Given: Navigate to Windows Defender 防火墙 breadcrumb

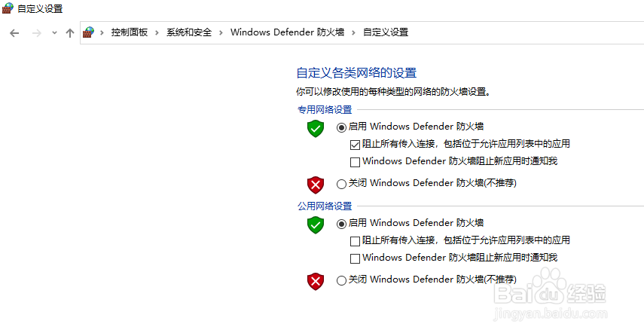Looking at the screenshot, I should tap(287, 32).
